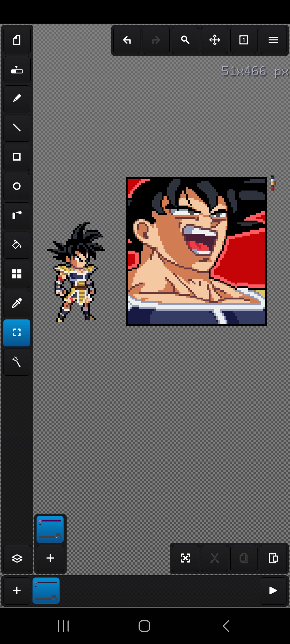
Task: Play the animation preview
Action: point(273,591)
